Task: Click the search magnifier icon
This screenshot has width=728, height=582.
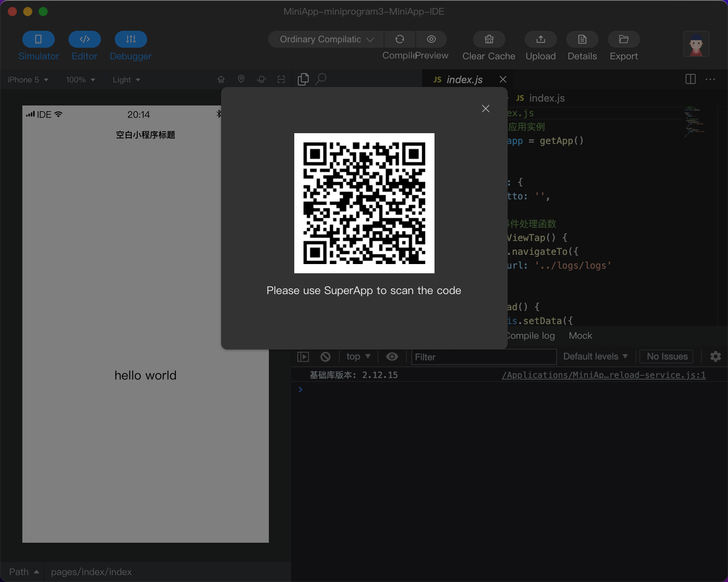Action: point(321,79)
